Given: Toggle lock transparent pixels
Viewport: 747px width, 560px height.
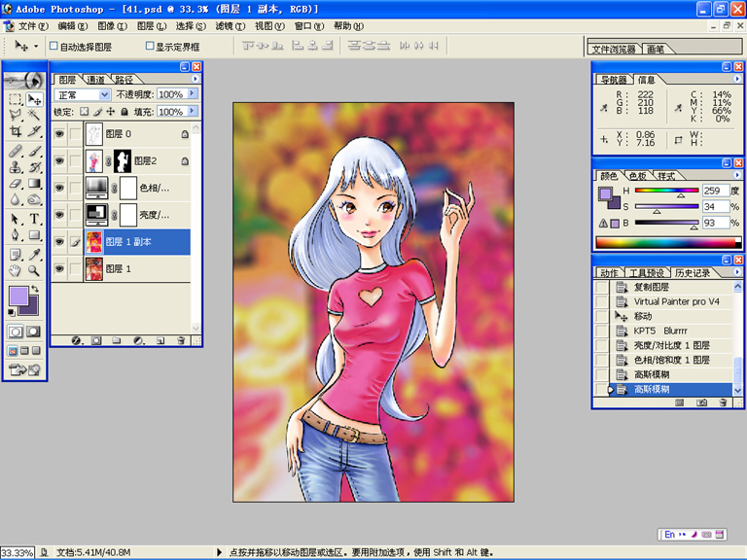Looking at the screenshot, I should click(84, 112).
